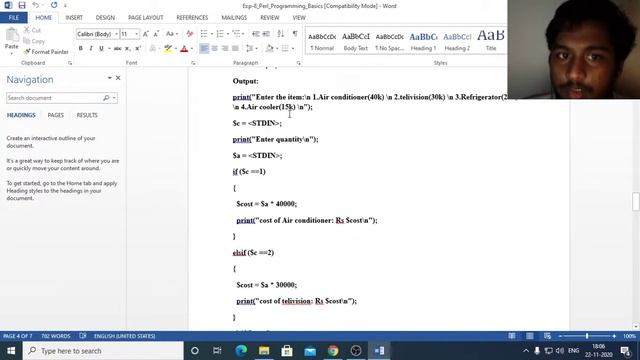The height and width of the screenshot is (360, 640).
Task: Toggle Superscript formatting
Action: coord(138,49)
